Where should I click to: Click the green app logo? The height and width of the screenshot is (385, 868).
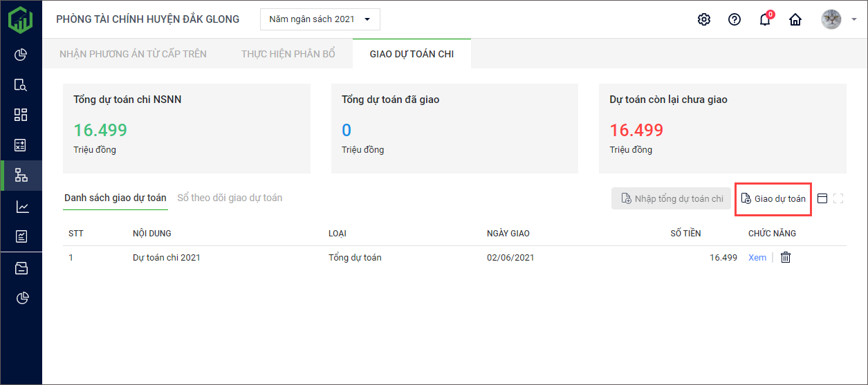[21, 19]
